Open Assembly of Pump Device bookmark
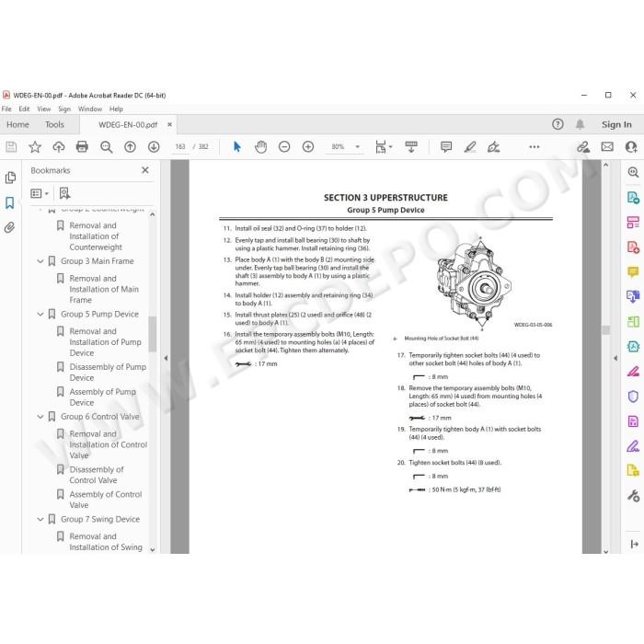This screenshot has height=644, width=644. pos(103,397)
